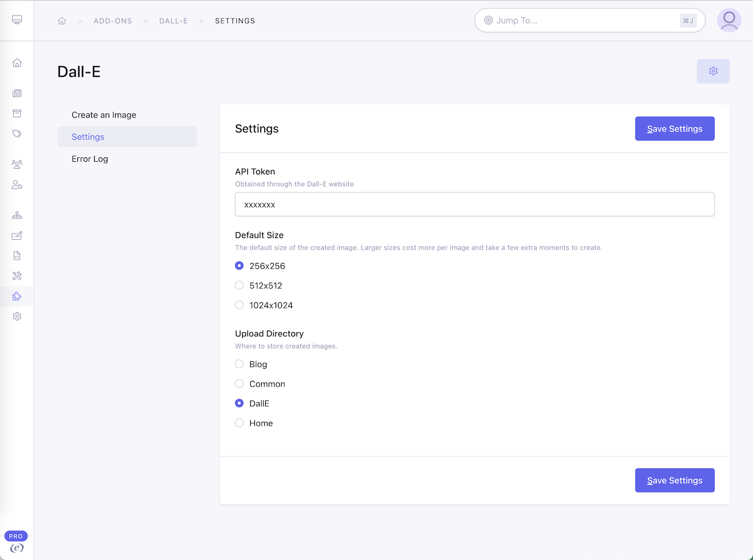Open the sitemap hierarchy icon in sidebar

click(17, 215)
